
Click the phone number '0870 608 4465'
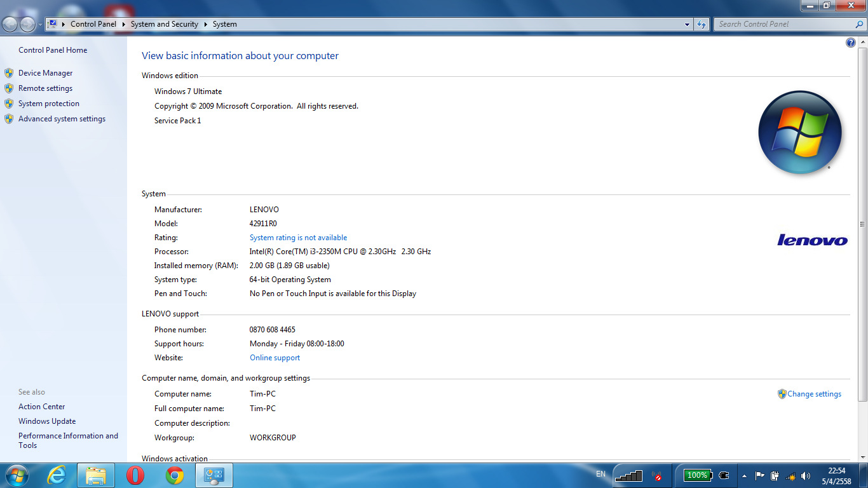[273, 330]
